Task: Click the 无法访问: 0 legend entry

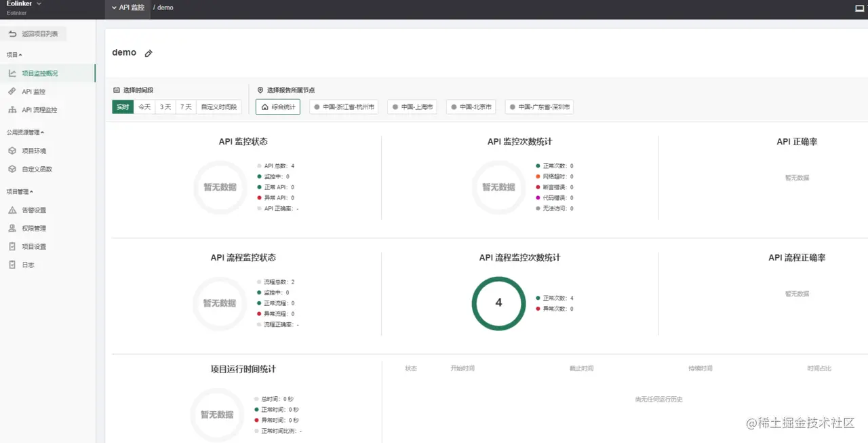Action: tap(555, 208)
